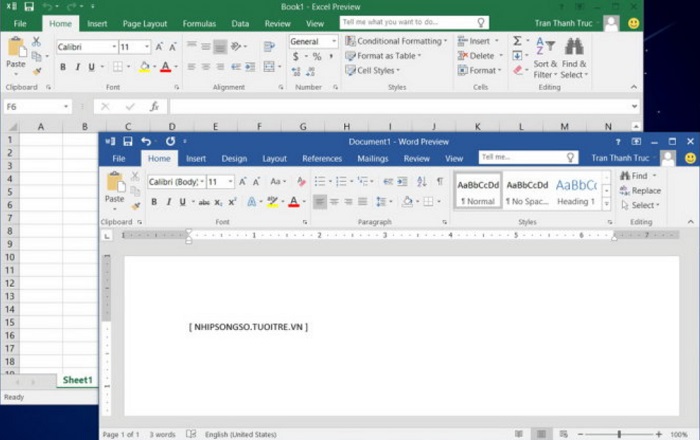Open the Calibri (Body) font dropdown in Word
Image resolution: width=700 pixels, height=440 pixels.
tap(202, 182)
